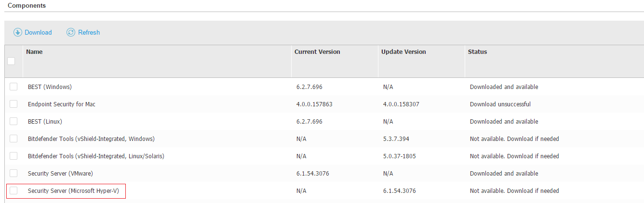Sort by the Name column header
Image resolution: width=644 pixels, height=203 pixels.
34,52
